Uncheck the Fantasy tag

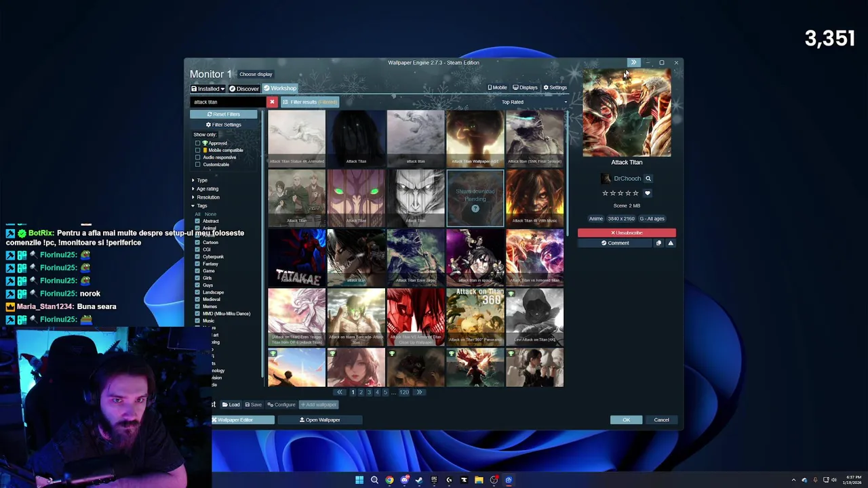[197, 264]
